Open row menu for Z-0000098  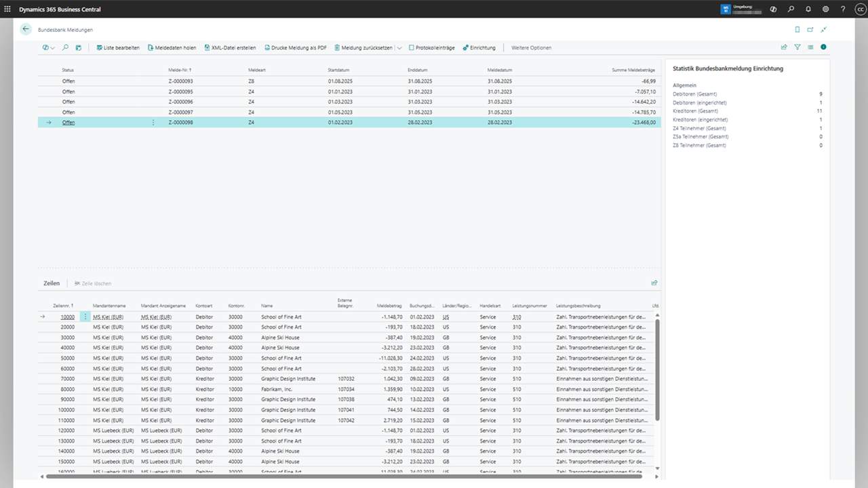[x=153, y=123]
